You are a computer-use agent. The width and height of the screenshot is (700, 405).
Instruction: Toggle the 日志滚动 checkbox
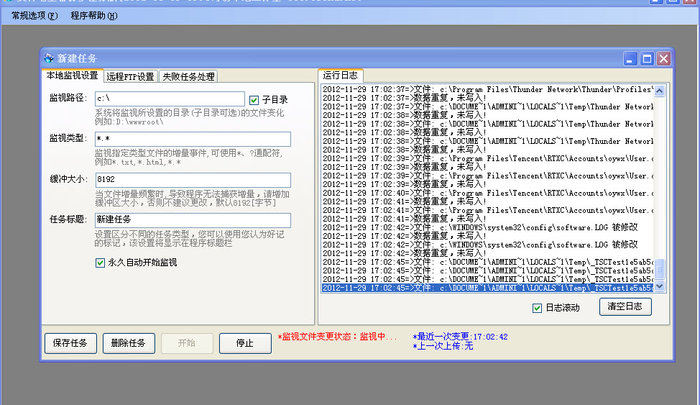(x=537, y=308)
